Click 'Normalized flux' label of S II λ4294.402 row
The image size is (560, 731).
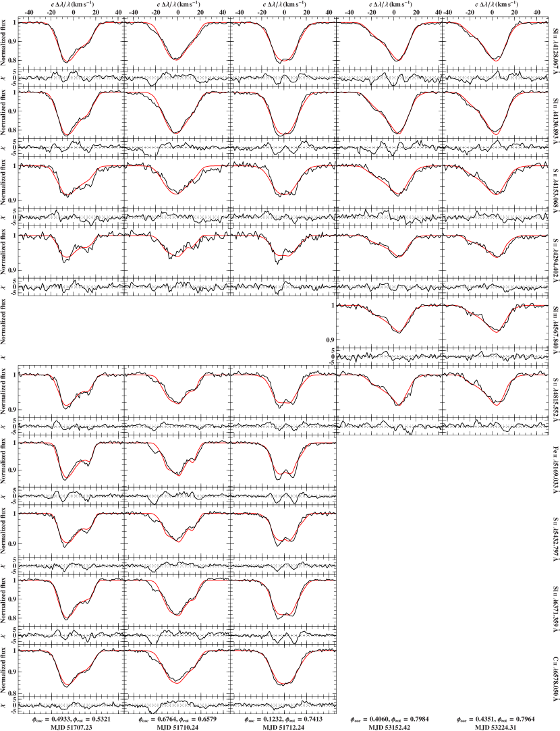coord(3,252)
